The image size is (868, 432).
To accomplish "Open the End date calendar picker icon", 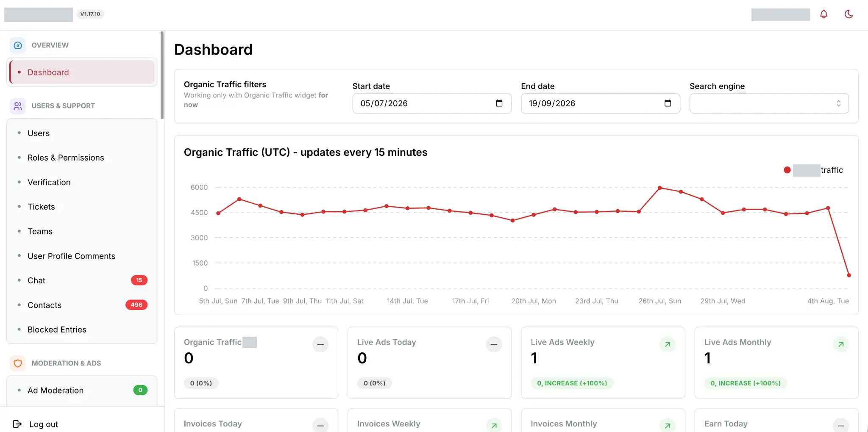I will (x=668, y=103).
